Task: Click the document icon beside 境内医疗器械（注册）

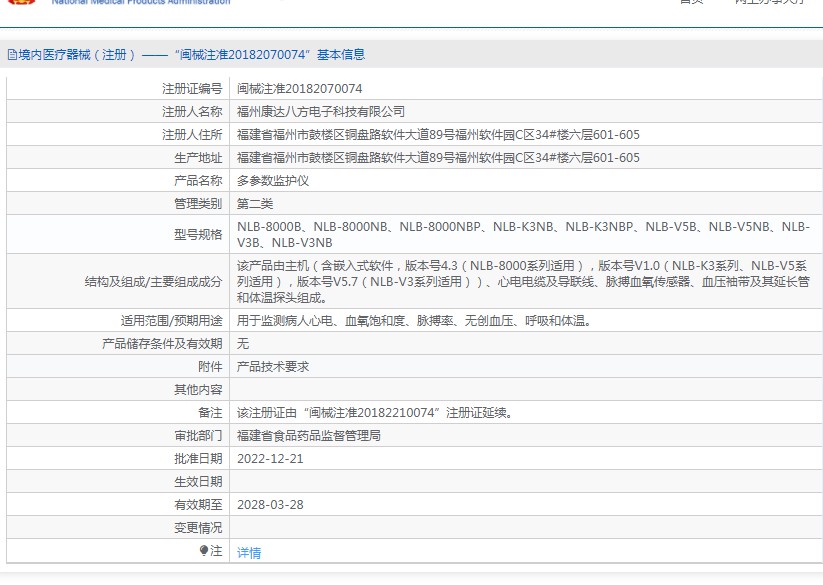Action: (x=12, y=55)
